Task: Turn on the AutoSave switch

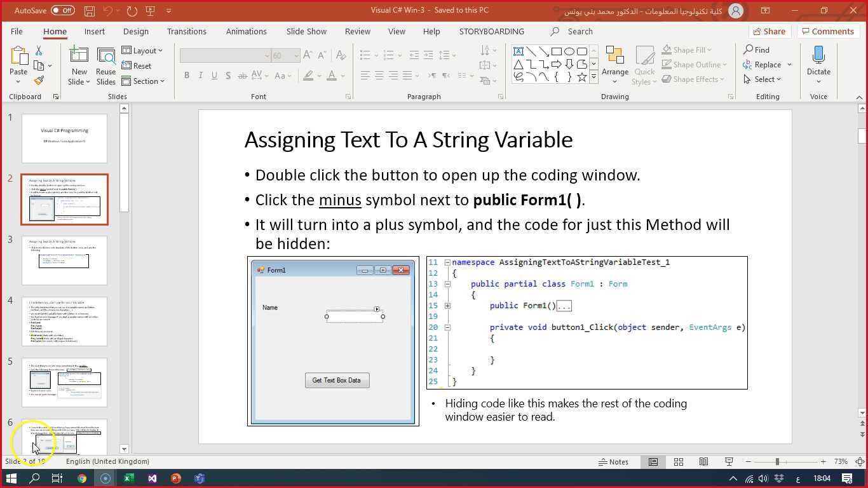Action: click(63, 11)
